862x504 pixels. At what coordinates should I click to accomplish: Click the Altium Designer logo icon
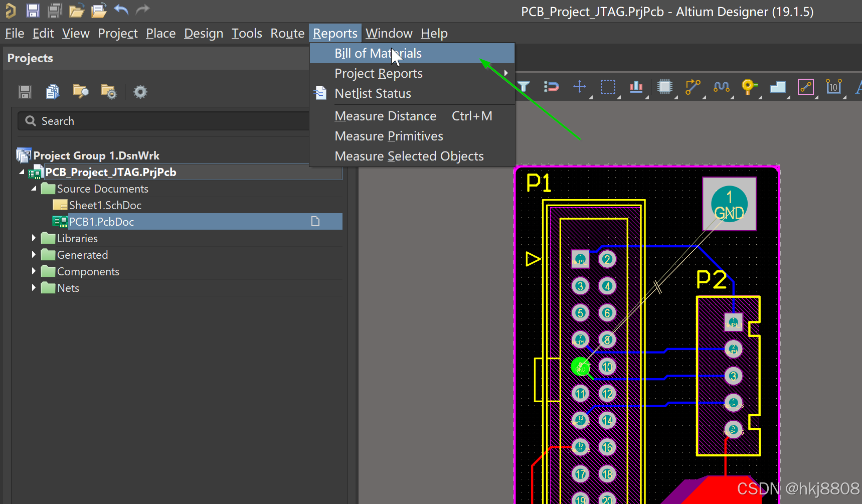[x=11, y=11]
